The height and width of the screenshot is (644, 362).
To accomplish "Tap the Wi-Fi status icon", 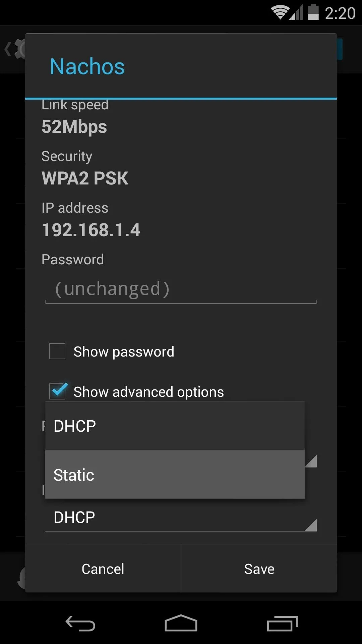I will click(x=280, y=13).
